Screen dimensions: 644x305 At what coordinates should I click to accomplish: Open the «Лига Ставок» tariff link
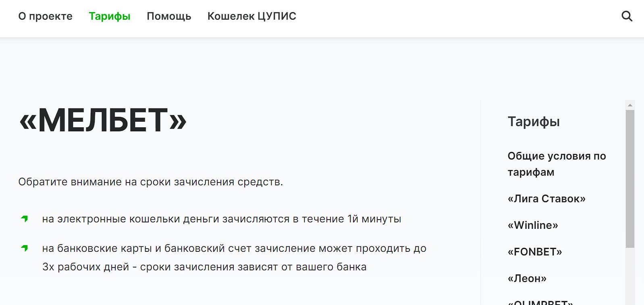tap(546, 199)
